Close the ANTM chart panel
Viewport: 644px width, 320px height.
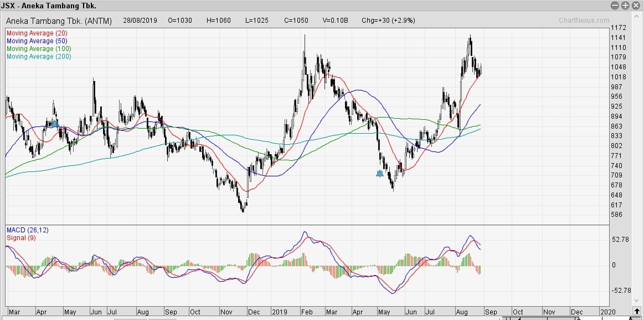coord(636,6)
